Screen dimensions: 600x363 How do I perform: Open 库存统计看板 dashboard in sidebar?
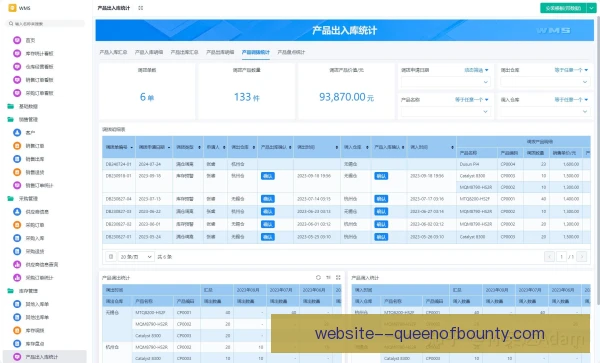coord(39,54)
